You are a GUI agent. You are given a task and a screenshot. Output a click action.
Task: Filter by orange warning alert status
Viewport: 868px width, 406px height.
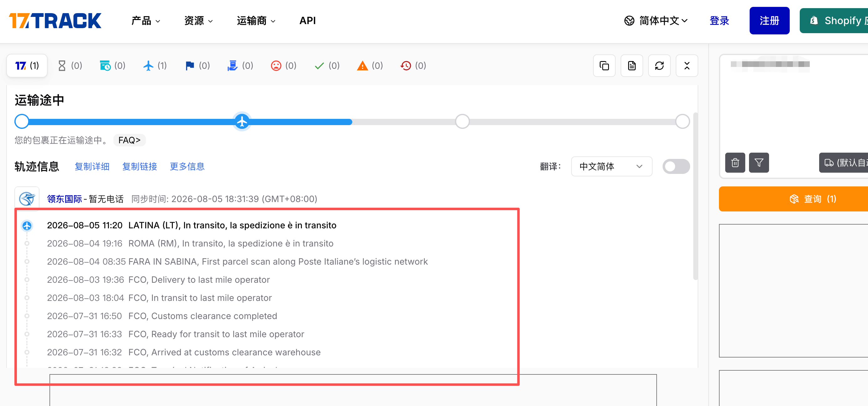point(370,66)
